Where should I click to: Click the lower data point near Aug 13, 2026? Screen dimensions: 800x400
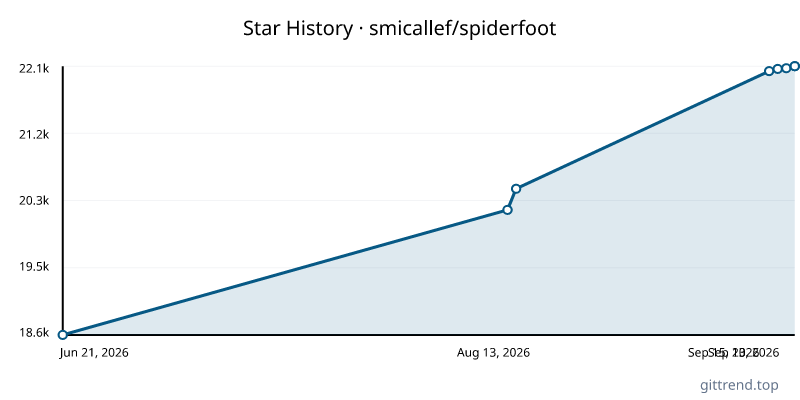(x=507, y=210)
